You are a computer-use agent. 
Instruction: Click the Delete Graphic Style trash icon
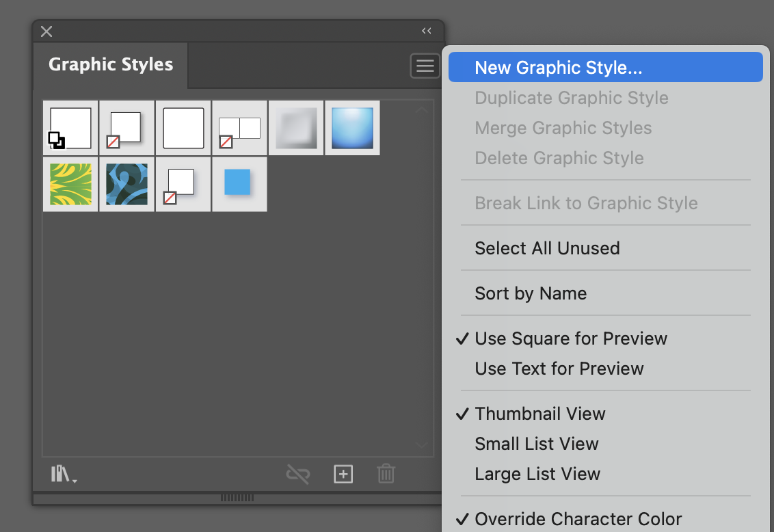click(x=386, y=473)
